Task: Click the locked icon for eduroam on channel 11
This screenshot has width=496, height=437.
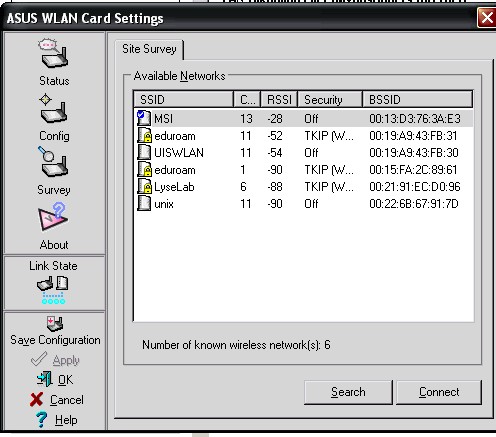Action: click(x=145, y=136)
